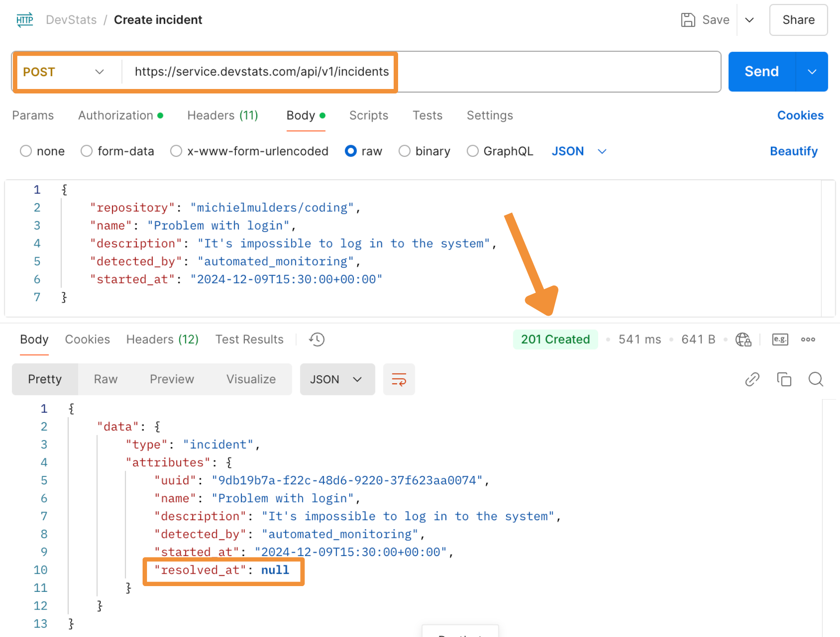Switch to Raw response view

(106, 379)
